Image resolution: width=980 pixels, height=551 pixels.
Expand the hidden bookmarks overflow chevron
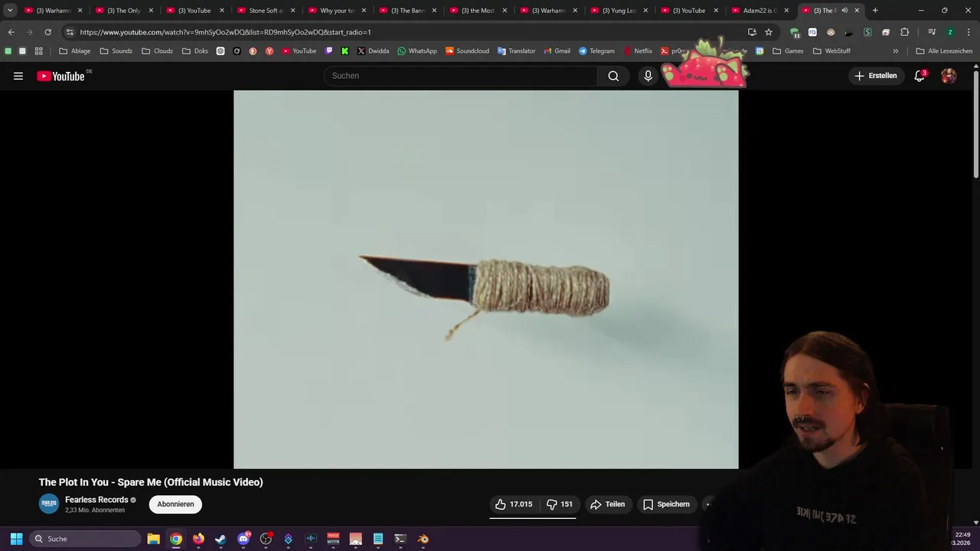click(x=895, y=51)
